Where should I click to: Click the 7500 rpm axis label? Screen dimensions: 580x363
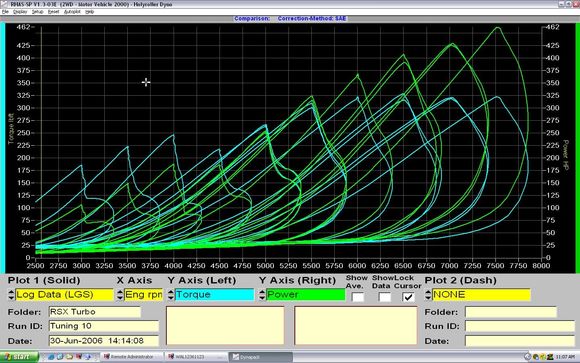coord(495,266)
